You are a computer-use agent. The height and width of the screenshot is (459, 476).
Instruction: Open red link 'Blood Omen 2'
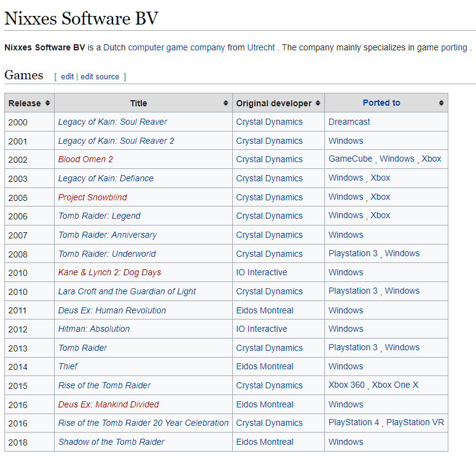coord(85,160)
